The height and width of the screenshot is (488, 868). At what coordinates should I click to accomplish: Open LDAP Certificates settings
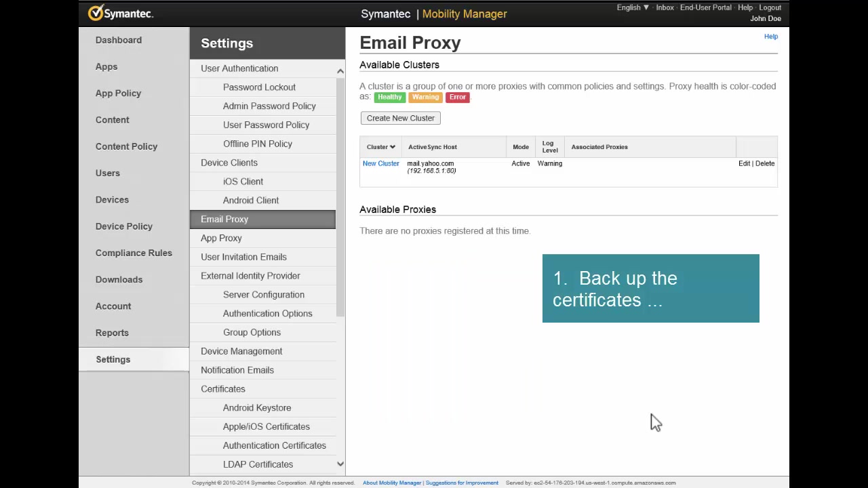258,464
